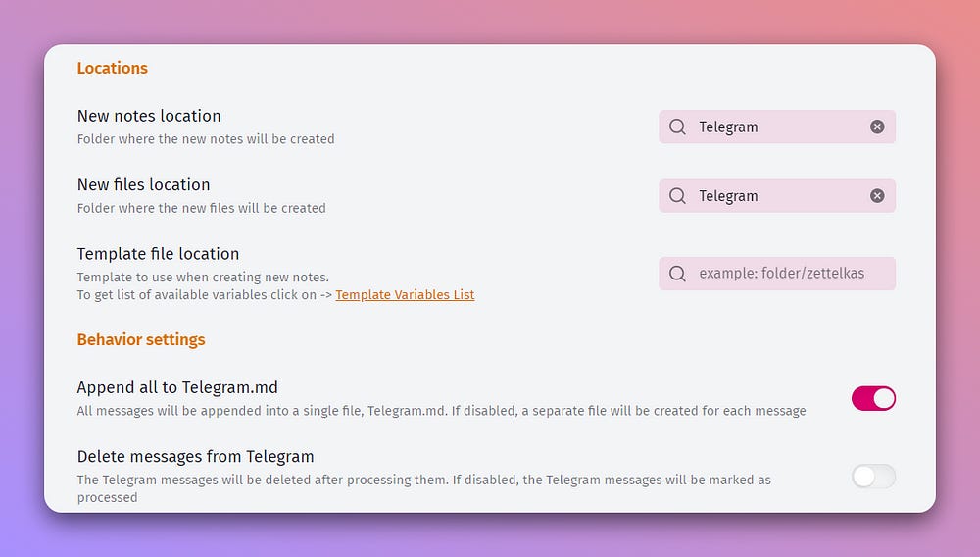Viewport: 980px width, 557px height.
Task: Click the Template file location label
Action: [x=158, y=254]
